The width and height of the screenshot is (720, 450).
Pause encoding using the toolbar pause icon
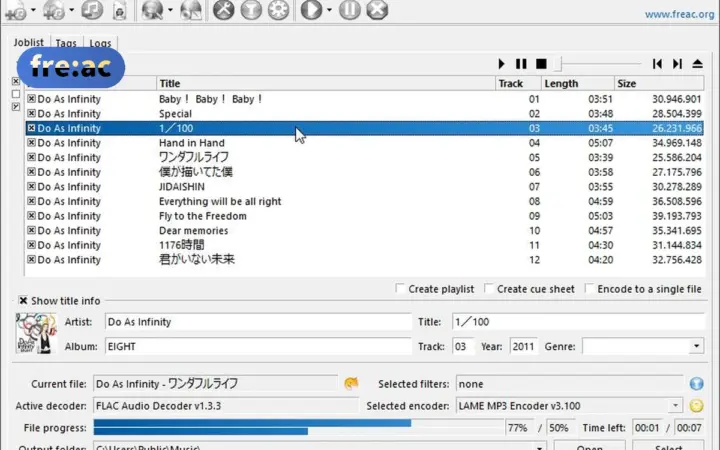tap(350, 10)
